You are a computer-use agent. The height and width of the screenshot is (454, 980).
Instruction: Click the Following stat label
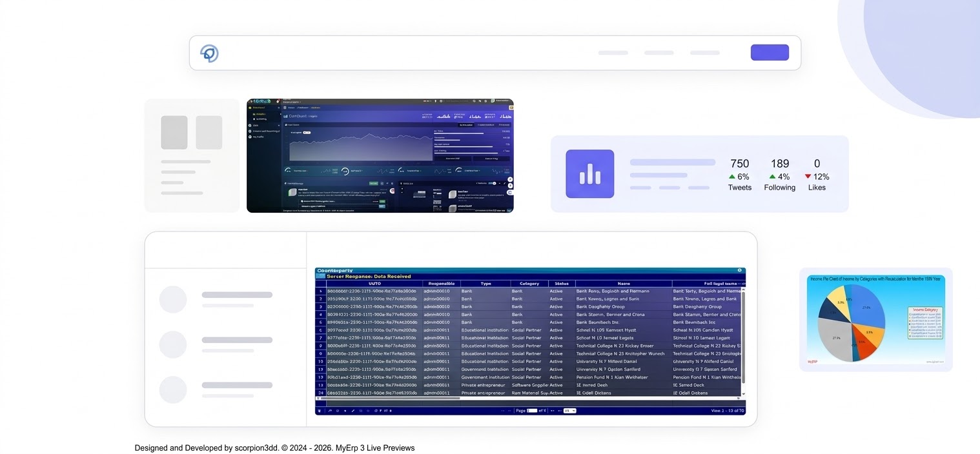coord(779,188)
